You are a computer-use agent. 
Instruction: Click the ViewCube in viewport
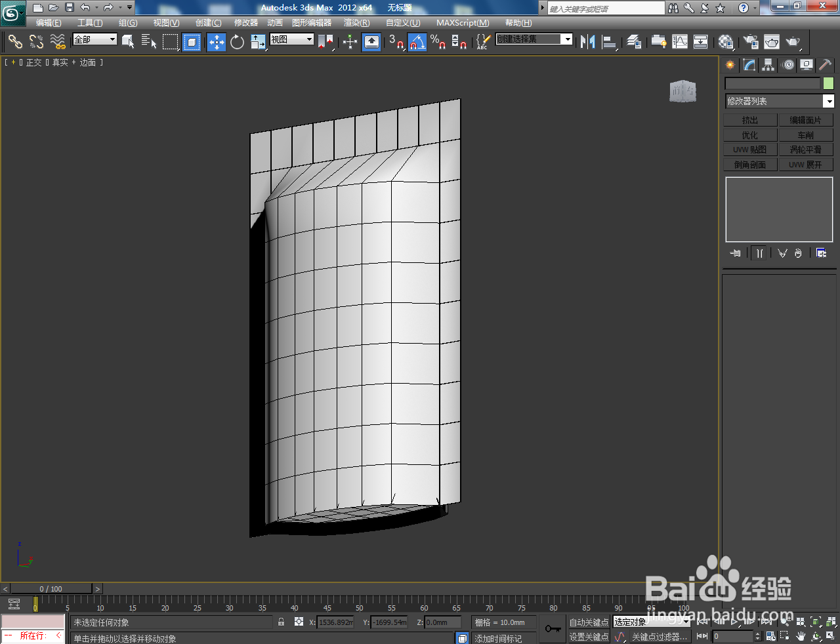click(x=682, y=91)
